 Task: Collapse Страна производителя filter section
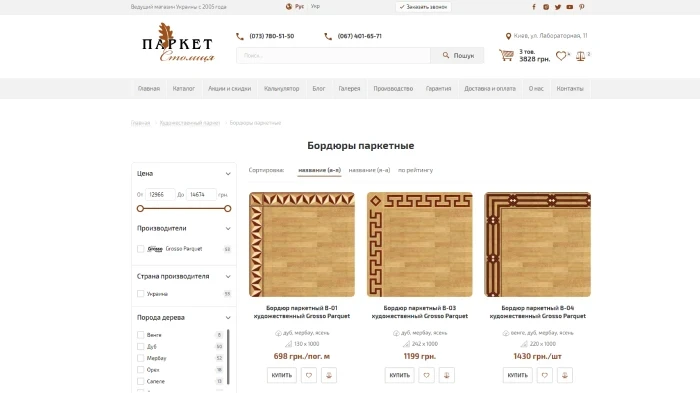click(x=228, y=277)
